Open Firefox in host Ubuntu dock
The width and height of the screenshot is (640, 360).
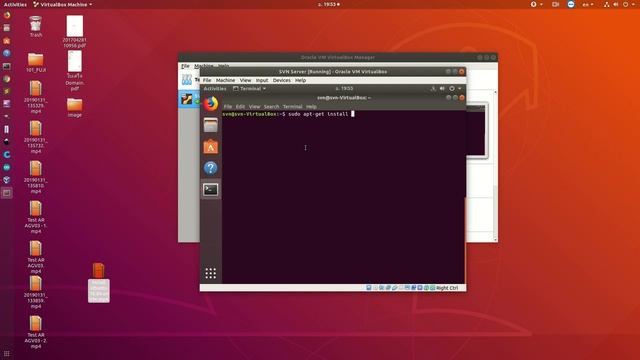tap(7, 15)
